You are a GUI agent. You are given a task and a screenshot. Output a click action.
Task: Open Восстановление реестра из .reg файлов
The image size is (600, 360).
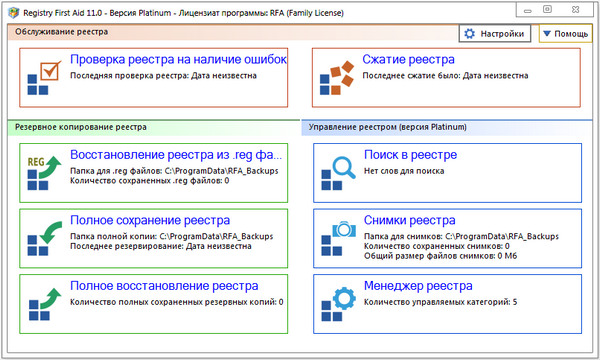click(176, 155)
